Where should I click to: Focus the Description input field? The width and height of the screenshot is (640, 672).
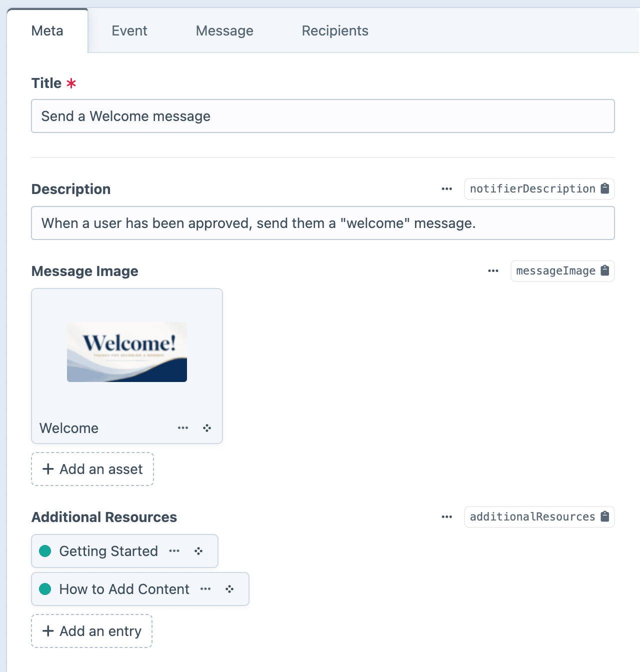(x=323, y=223)
